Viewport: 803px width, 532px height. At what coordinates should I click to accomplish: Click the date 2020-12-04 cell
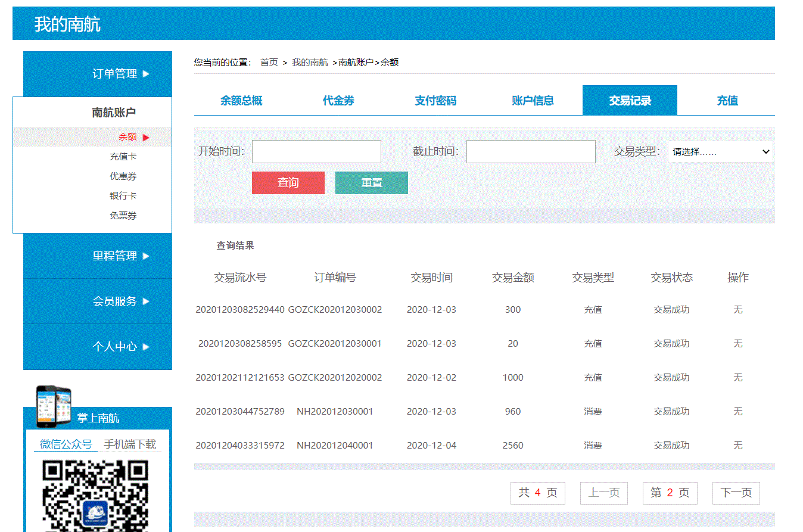pyautogui.click(x=431, y=446)
